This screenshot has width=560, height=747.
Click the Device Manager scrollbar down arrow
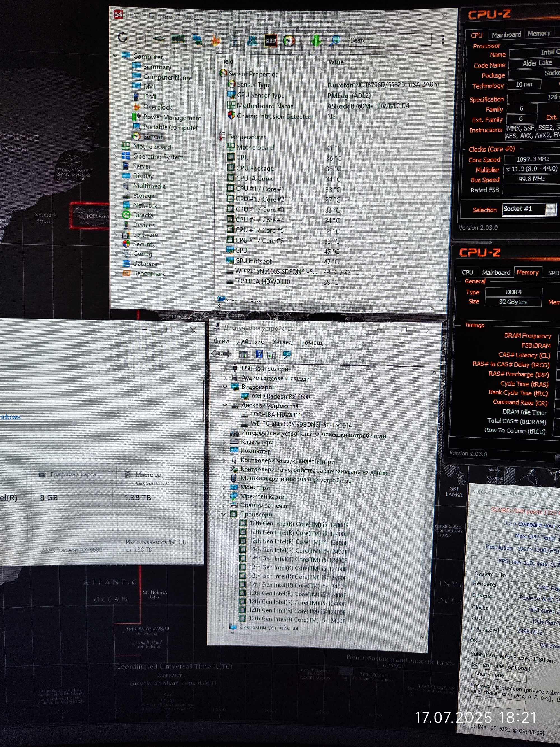[422, 637]
